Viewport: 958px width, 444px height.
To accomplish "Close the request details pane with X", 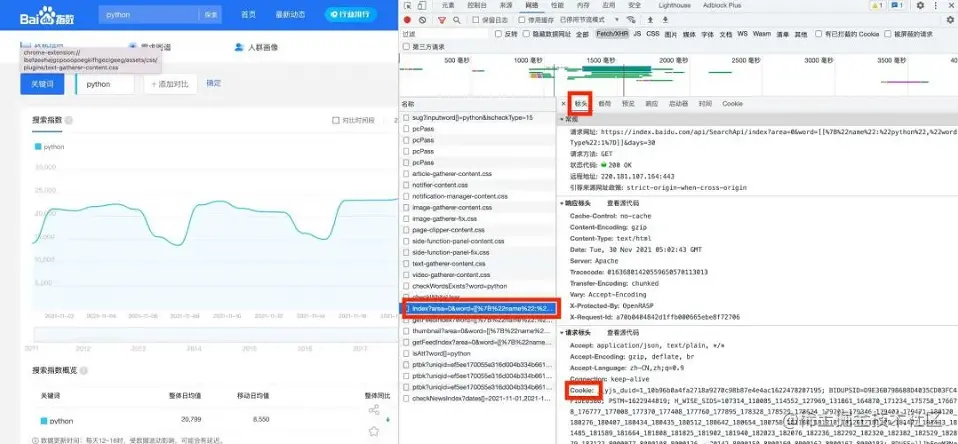I will (563, 103).
